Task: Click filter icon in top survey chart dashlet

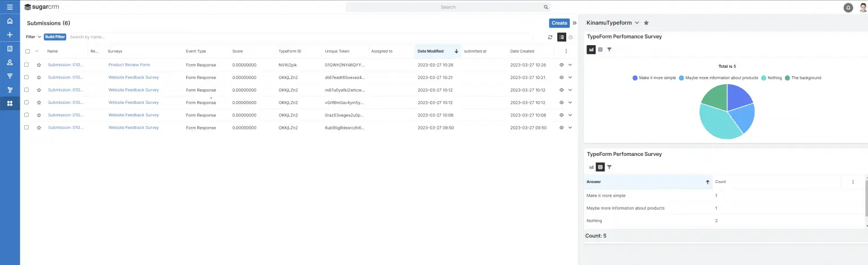Action: point(609,50)
